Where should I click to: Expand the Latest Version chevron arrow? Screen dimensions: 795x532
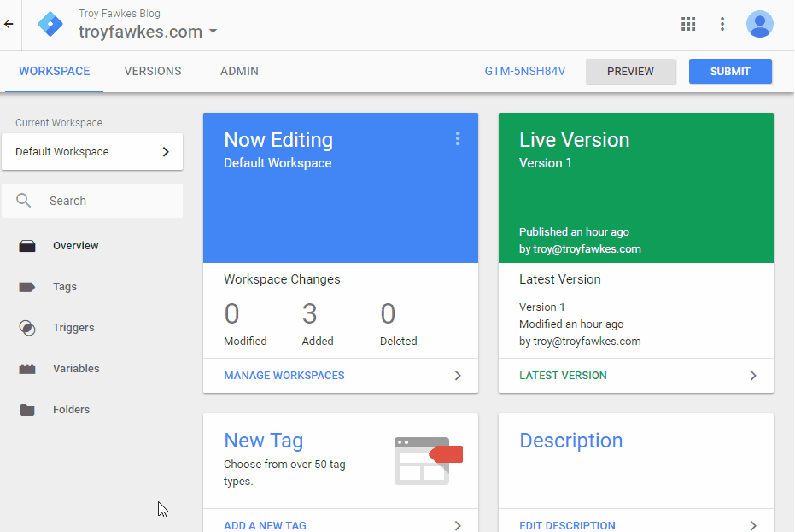point(752,376)
